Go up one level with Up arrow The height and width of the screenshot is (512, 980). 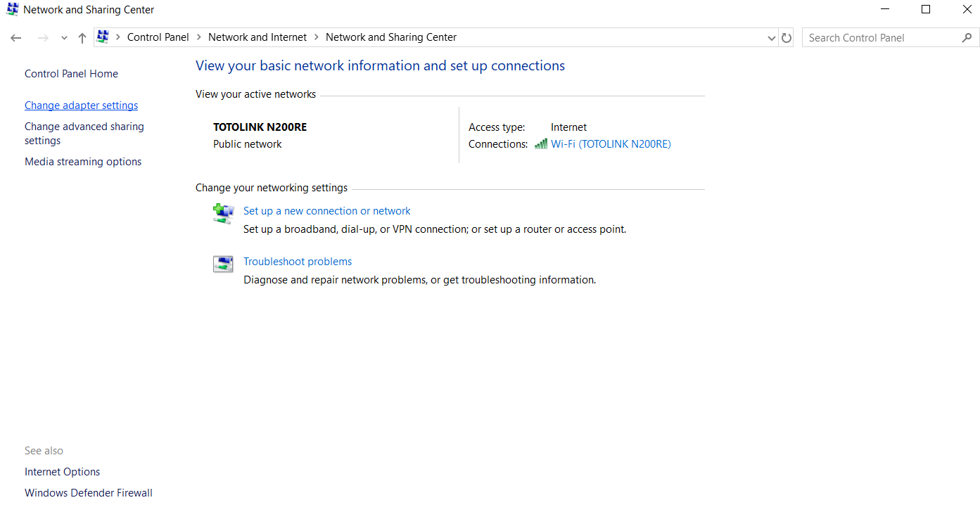click(x=82, y=38)
